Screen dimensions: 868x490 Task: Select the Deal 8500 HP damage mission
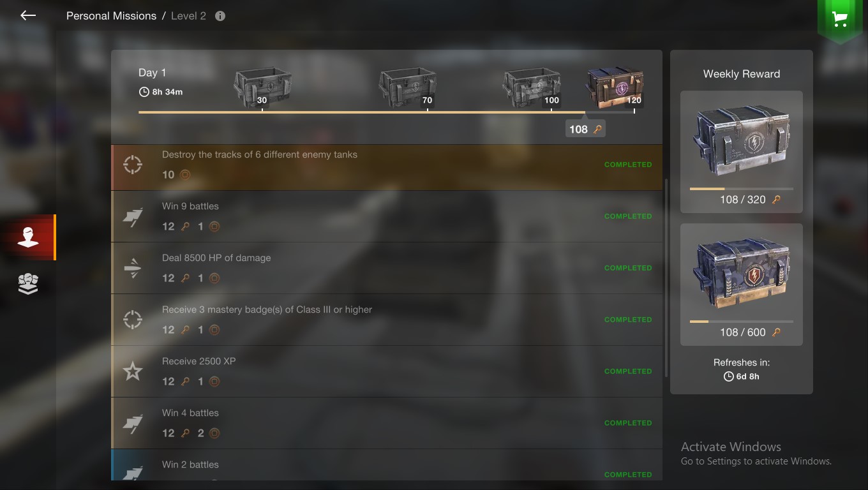[x=387, y=268]
